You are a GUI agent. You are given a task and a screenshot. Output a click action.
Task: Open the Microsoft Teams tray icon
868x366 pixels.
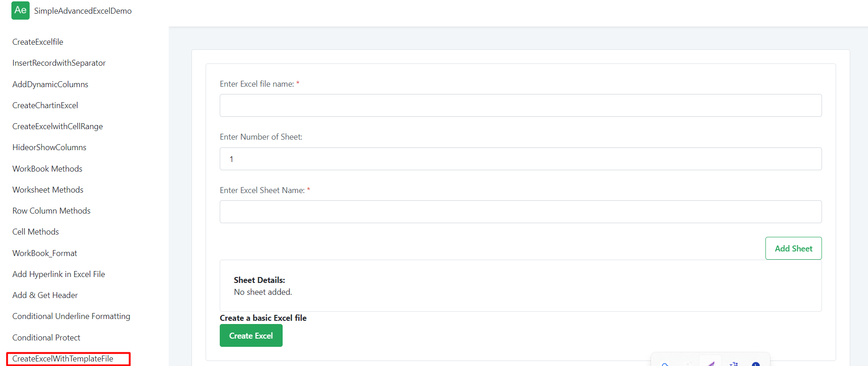pos(734,363)
